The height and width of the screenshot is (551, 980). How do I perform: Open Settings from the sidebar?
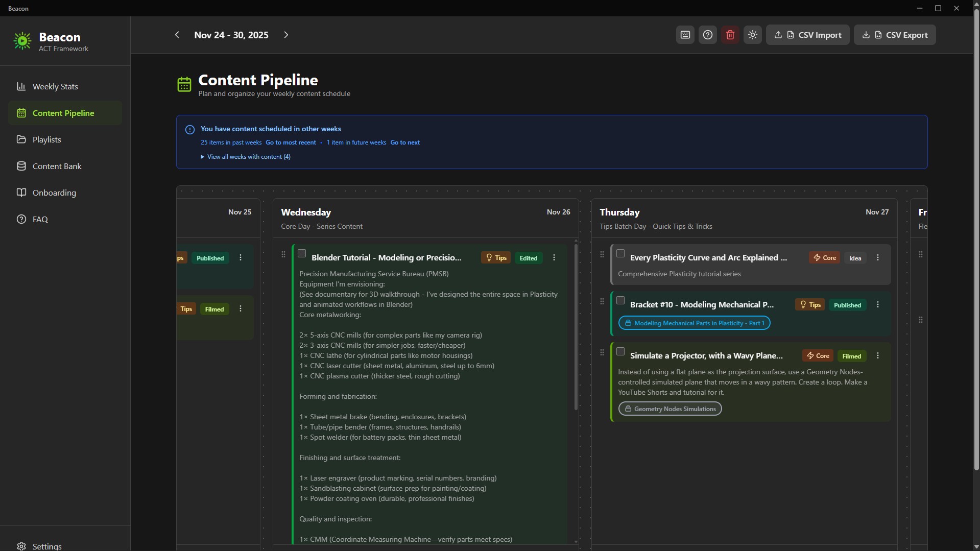(x=46, y=546)
